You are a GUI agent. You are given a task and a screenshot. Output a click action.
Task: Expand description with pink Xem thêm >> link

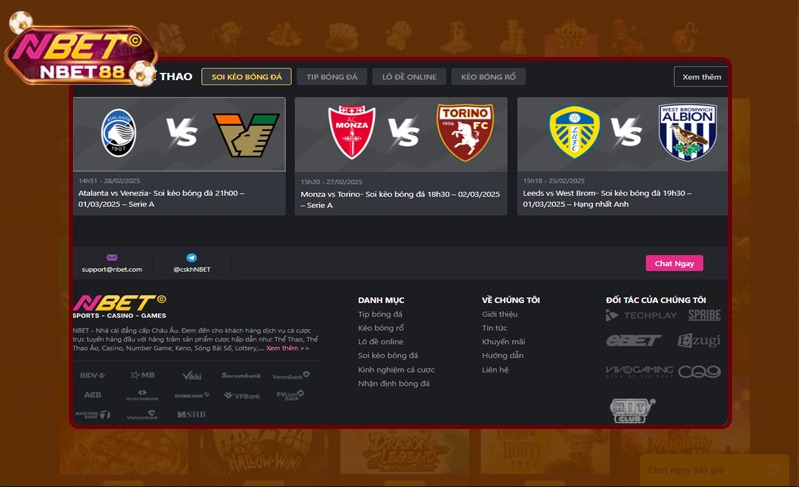tap(287, 348)
